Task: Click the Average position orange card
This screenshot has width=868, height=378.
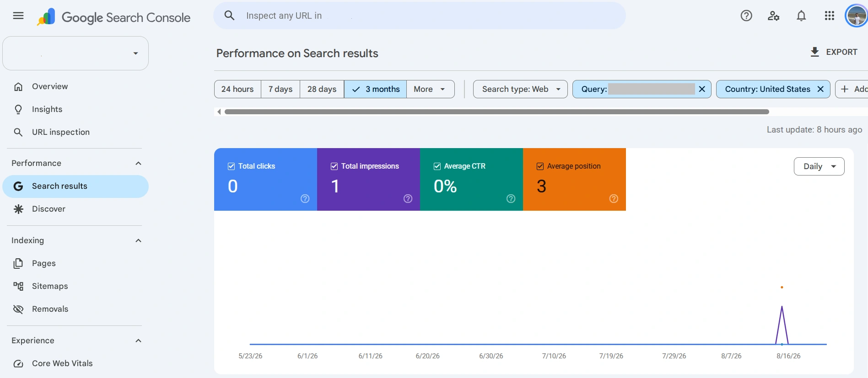Action: (574, 179)
